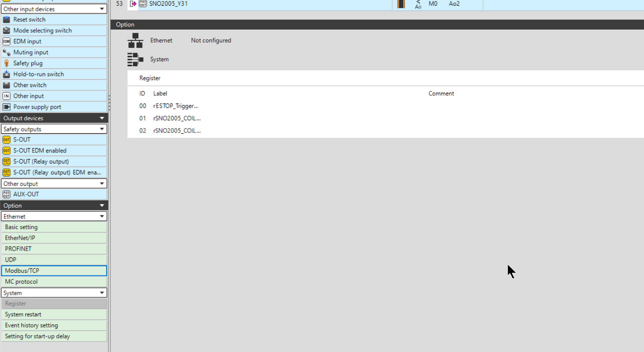Image resolution: width=644 pixels, height=352 pixels.
Task: Click register row 00 rESTOP_Trigger
Action: (x=386, y=106)
